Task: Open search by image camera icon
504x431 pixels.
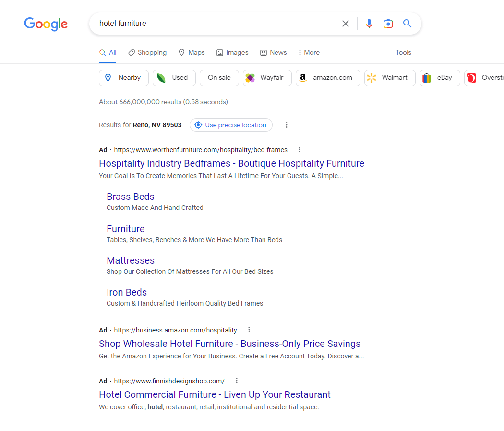Action: pyautogui.click(x=388, y=24)
